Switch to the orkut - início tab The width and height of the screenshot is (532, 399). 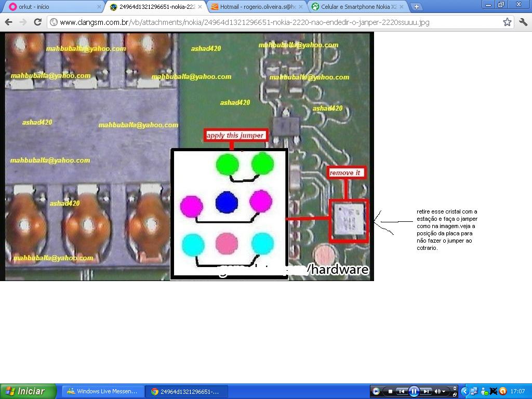click(52, 7)
